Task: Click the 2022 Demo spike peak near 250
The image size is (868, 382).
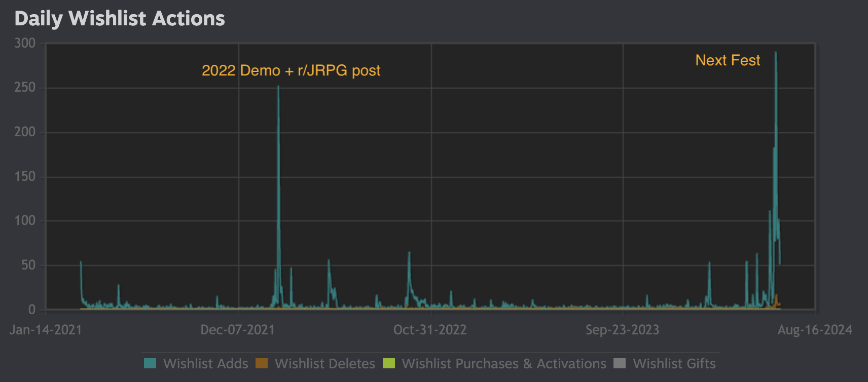Action: [x=278, y=87]
